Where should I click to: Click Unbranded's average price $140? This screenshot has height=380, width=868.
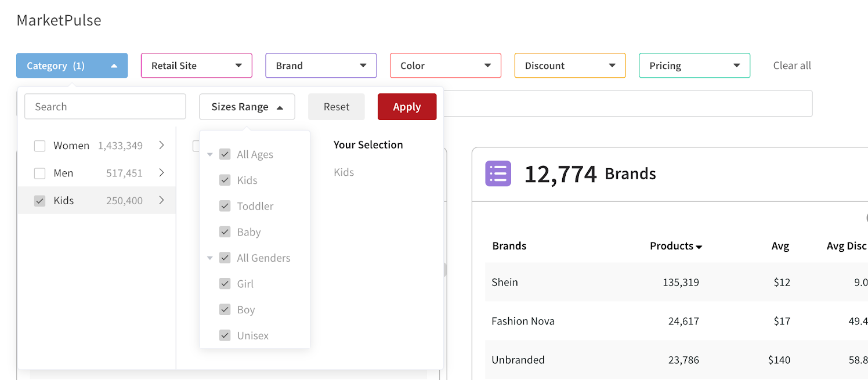point(779,360)
